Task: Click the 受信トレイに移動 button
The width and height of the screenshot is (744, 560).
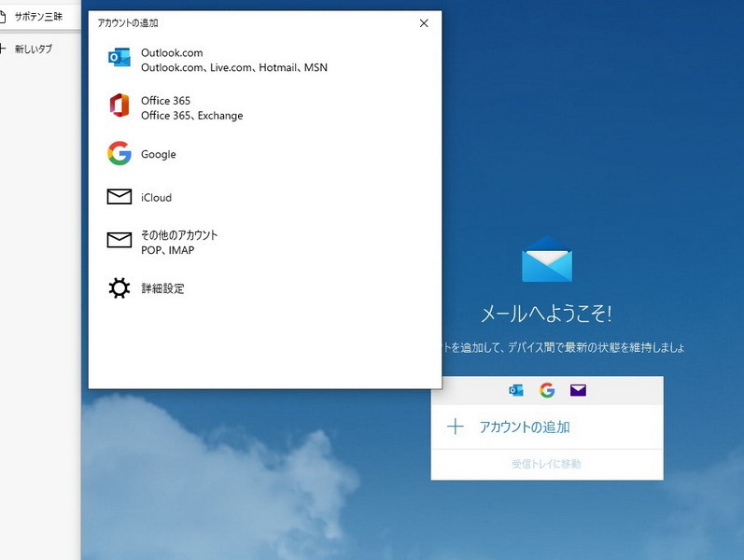Action: point(547,464)
